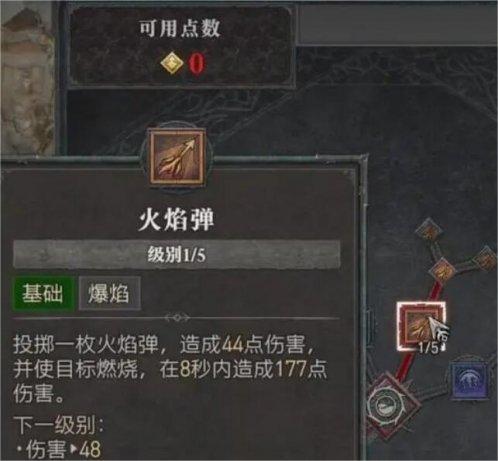Click the 爆焰 skill tag
The image size is (498, 461).
[x=109, y=294]
